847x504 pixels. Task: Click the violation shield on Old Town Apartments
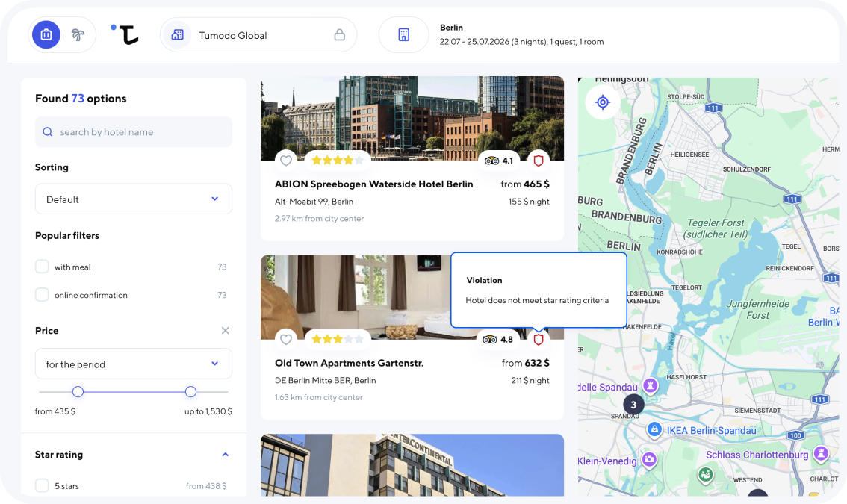point(538,339)
